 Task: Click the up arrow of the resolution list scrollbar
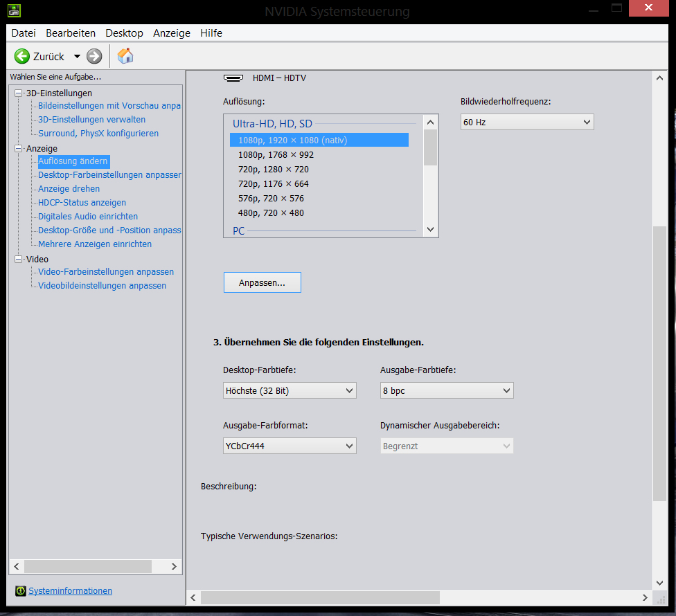[x=430, y=123]
